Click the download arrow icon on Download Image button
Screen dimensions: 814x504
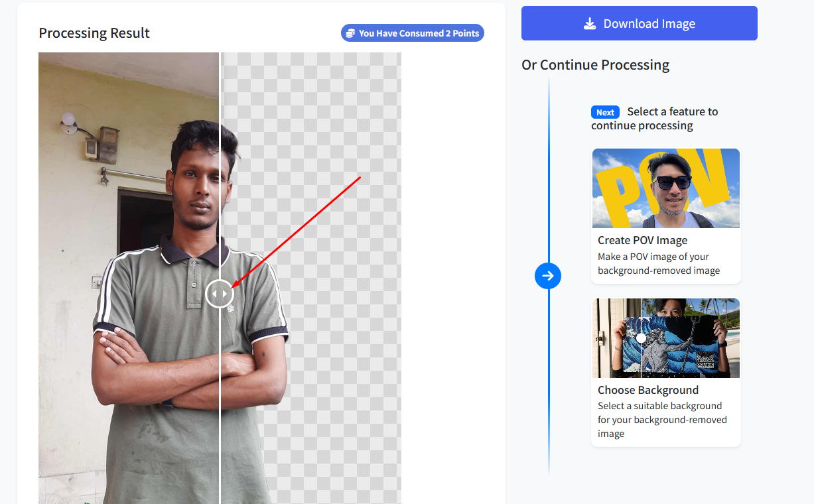point(589,23)
